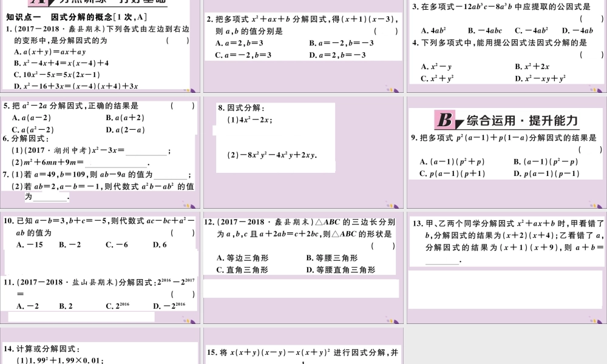Click option A. −15 in question 10
The width and height of the screenshot is (607, 364).
tap(30, 244)
